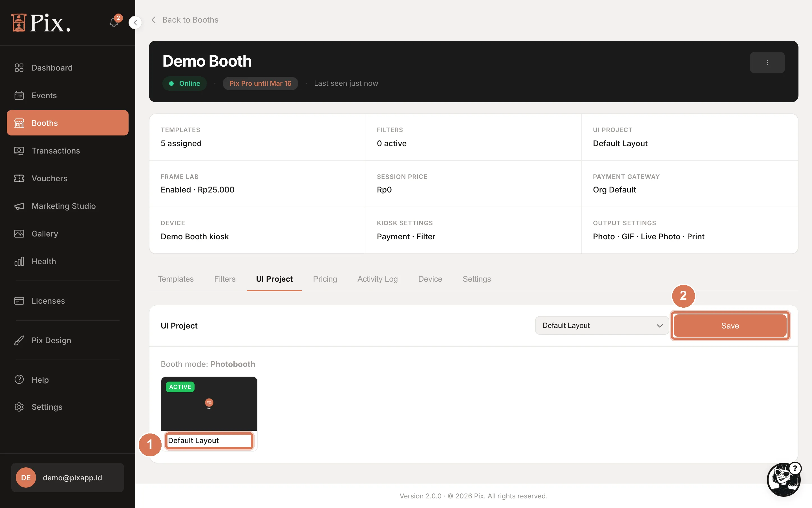Click the Templates 5 assigned card
812x508 pixels.
(257, 137)
